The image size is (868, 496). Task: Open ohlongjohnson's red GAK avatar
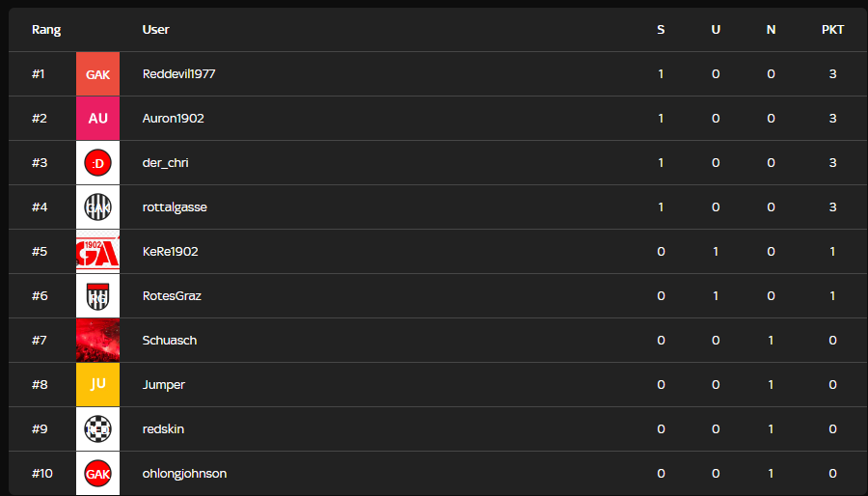coord(97,474)
